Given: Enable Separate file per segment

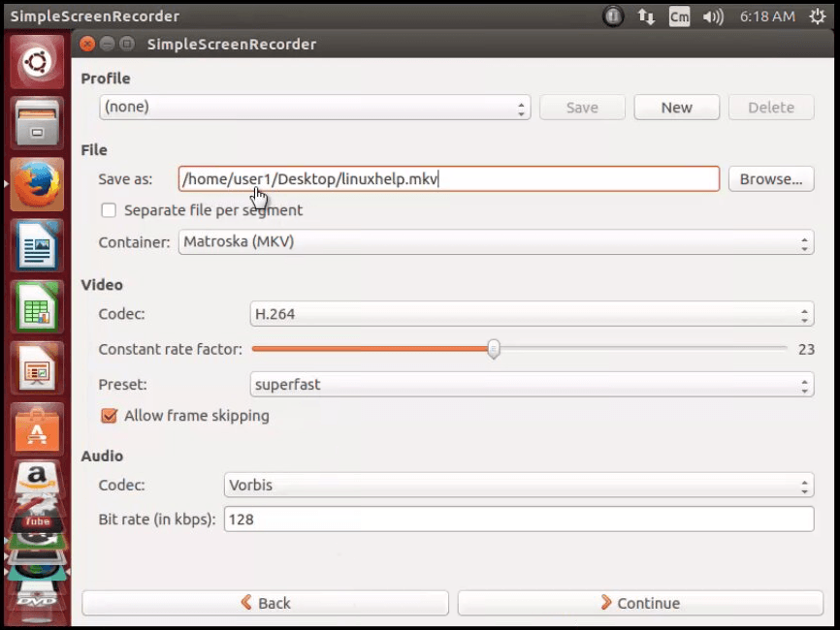Looking at the screenshot, I should (109, 209).
